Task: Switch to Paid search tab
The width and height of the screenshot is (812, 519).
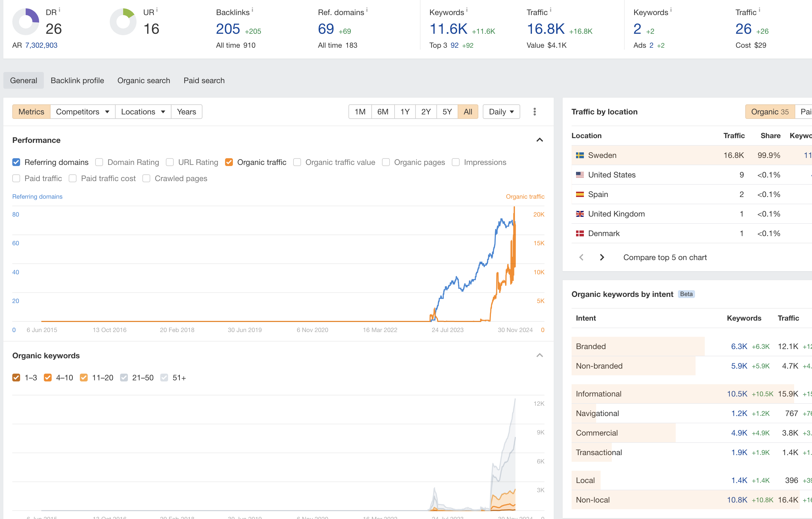Action: (204, 80)
